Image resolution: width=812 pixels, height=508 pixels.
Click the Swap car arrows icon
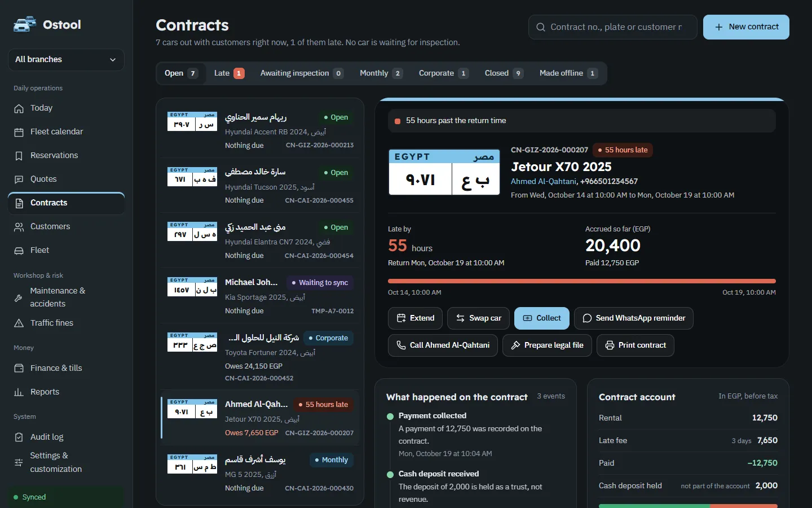(x=460, y=318)
